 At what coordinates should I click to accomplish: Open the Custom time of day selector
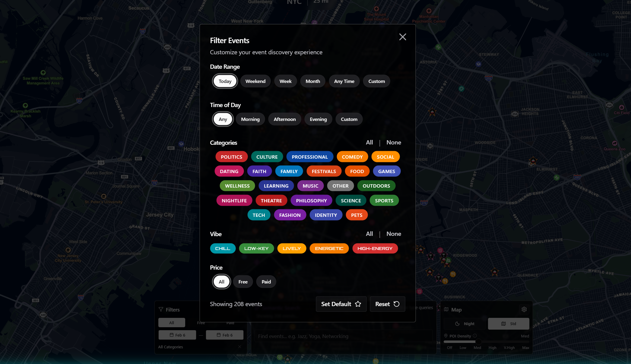[x=349, y=119]
